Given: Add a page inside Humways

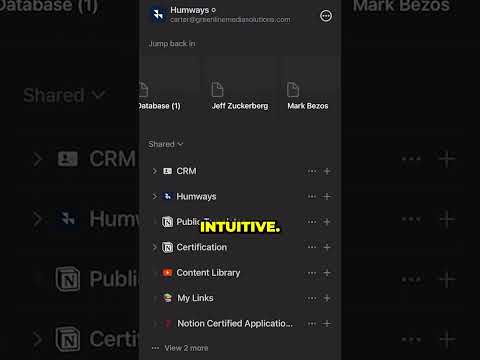Looking at the screenshot, I should pyautogui.click(x=327, y=197).
